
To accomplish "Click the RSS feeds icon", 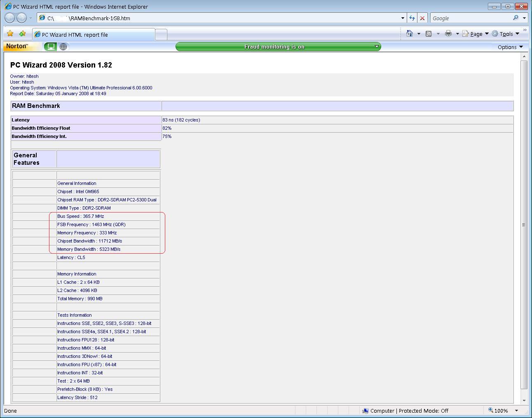I will [x=429, y=34].
